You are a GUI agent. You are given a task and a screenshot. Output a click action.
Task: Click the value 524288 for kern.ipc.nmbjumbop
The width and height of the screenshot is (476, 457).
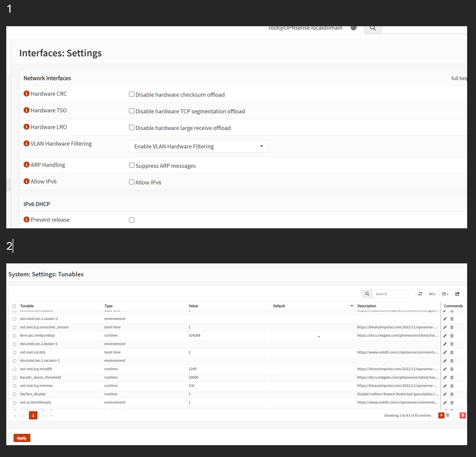coord(194,335)
